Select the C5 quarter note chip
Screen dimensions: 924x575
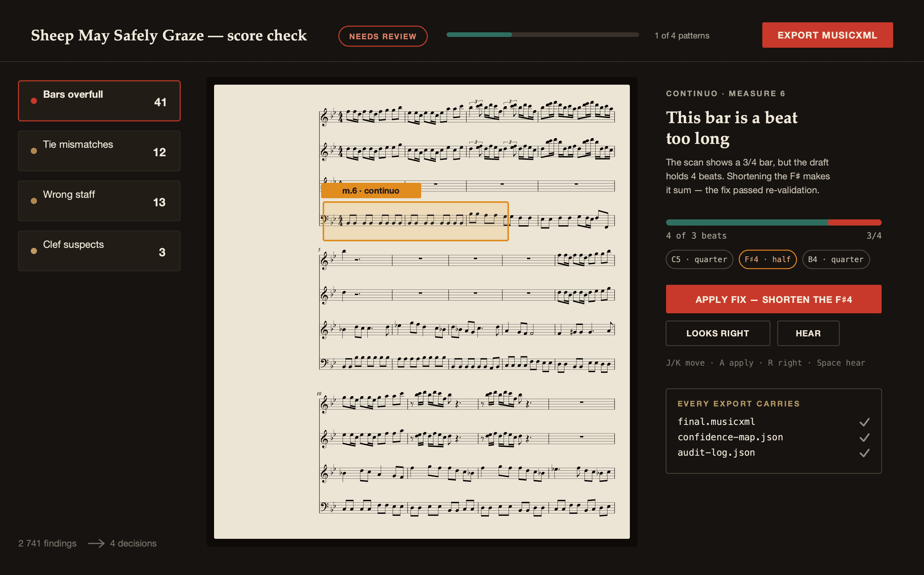[x=699, y=259]
